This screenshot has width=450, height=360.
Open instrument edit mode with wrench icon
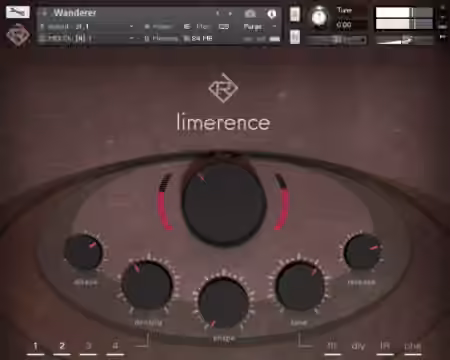click(x=18, y=12)
